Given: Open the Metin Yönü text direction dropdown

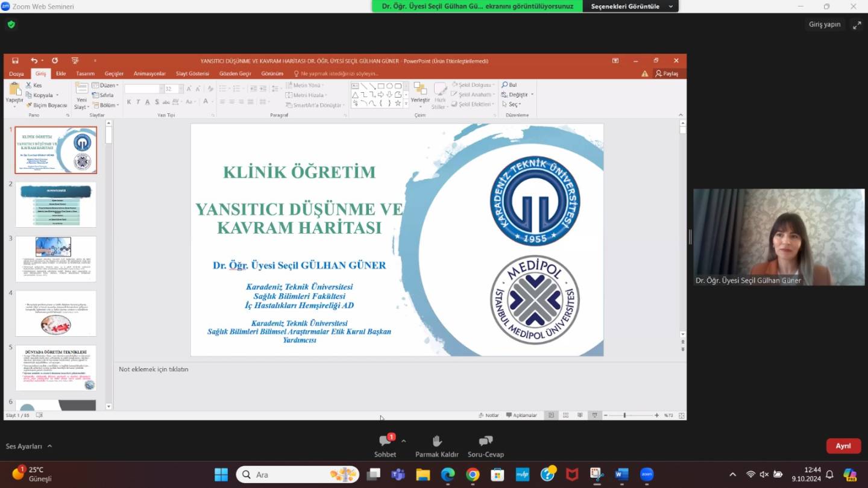Looking at the screenshot, I should pos(305,86).
